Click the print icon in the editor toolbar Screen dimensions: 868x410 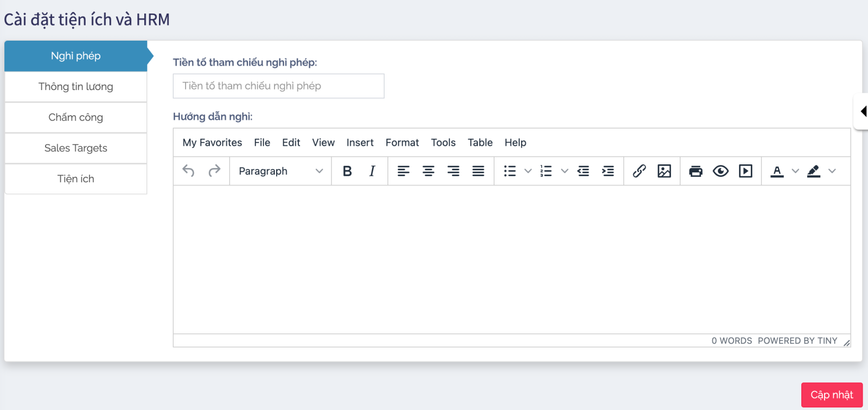[x=695, y=171]
